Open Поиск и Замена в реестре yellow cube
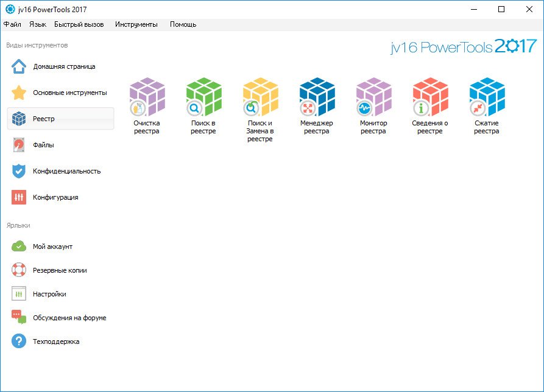The image size is (544, 392). [260, 97]
